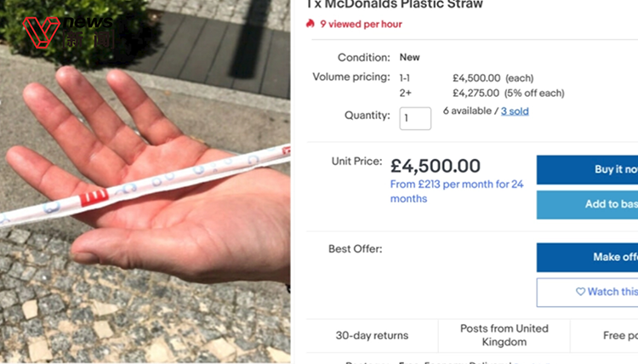Open the 'From £213 per month' financing link
The width and height of the screenshot is (638, 364).
point(457,191)
